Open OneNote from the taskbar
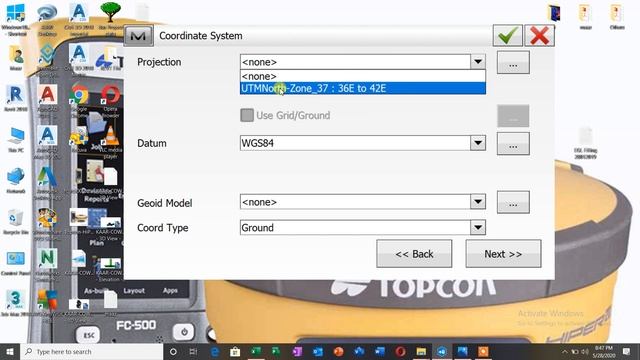Screen dimensions: 640x360 coord(297,351)
